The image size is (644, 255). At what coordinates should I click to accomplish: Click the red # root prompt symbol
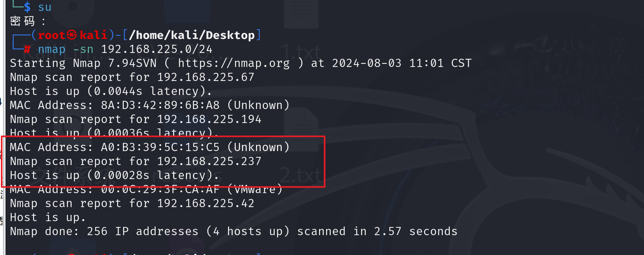27,49
